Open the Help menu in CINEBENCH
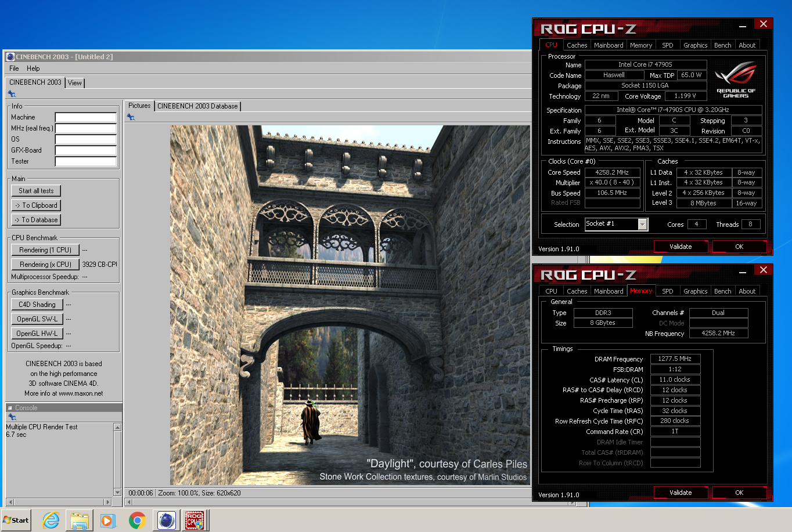The height and width of the screenshot is (532, 792). tap(33, 68)
